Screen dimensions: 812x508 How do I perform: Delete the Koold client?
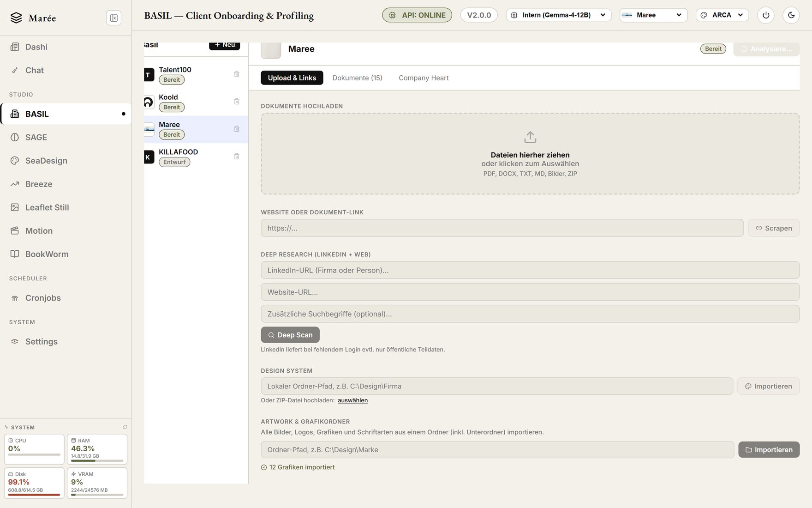coord(237,102)
